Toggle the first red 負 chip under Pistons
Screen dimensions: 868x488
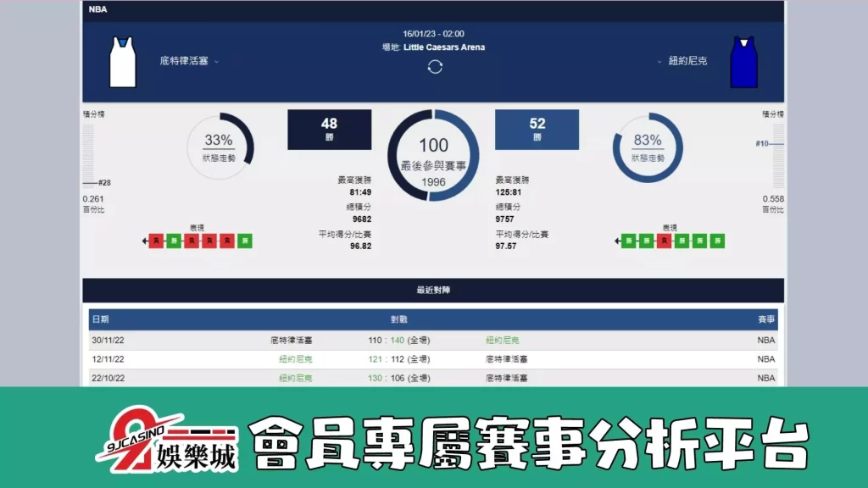(x=156, y=241)
